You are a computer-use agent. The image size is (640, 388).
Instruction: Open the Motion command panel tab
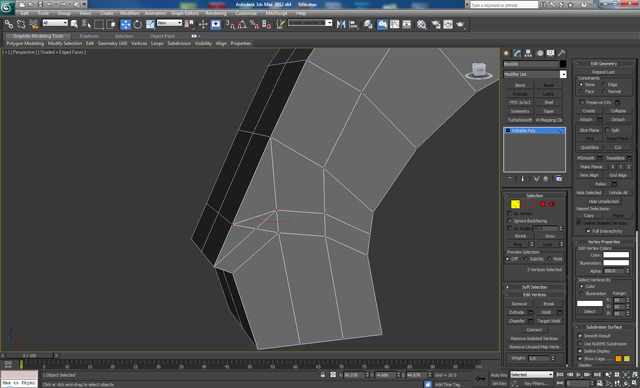[x=540, y=53]
